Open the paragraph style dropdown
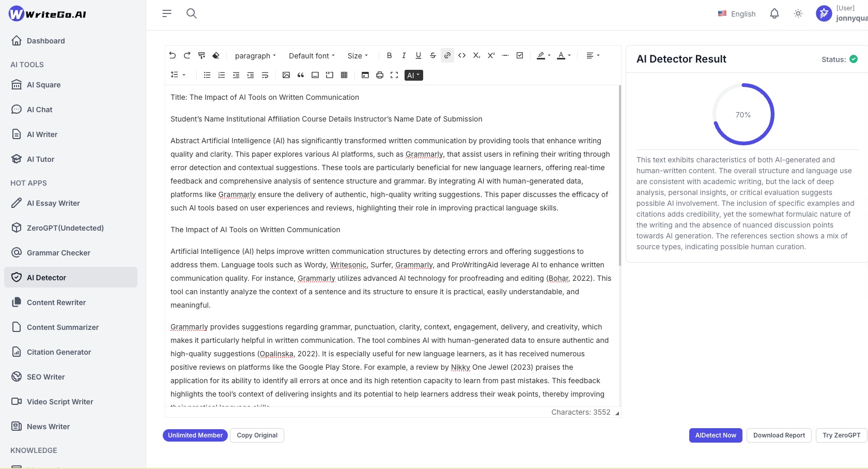 pos(255,56)
